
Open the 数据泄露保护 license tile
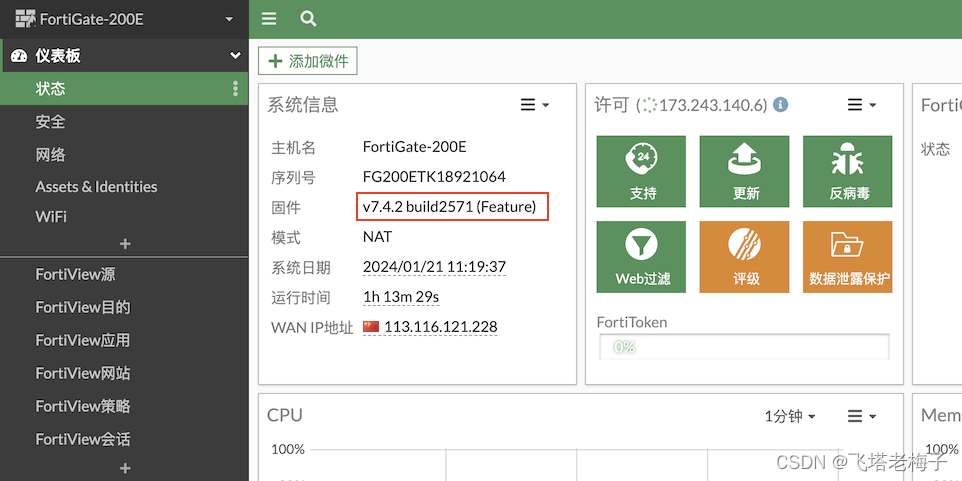click(847, 257)
